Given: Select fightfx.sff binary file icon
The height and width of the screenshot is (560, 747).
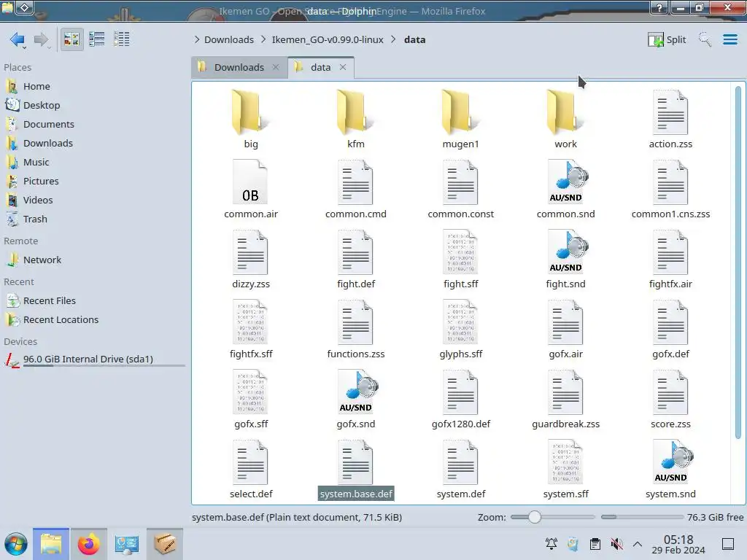Looking at the screenshot, I should click(x=251, y=322).
